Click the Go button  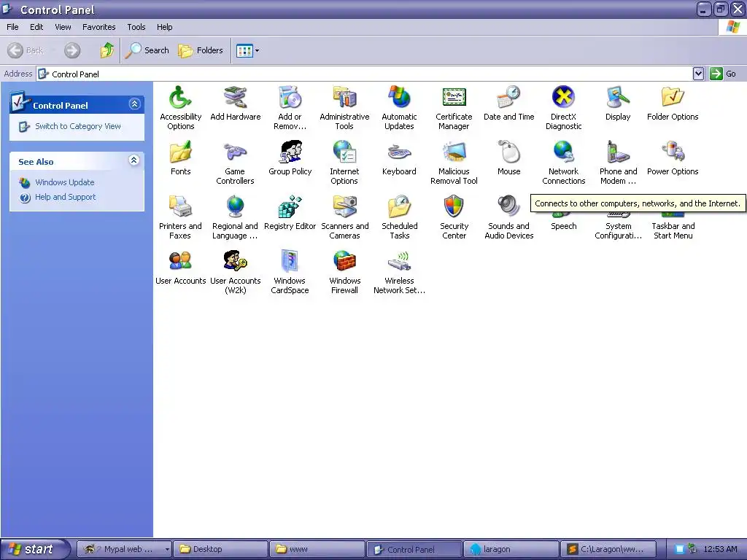[x=723, y=74]
